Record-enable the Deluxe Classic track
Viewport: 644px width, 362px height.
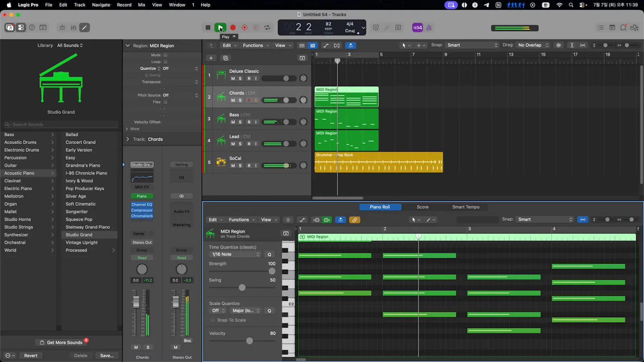[249, 78]
